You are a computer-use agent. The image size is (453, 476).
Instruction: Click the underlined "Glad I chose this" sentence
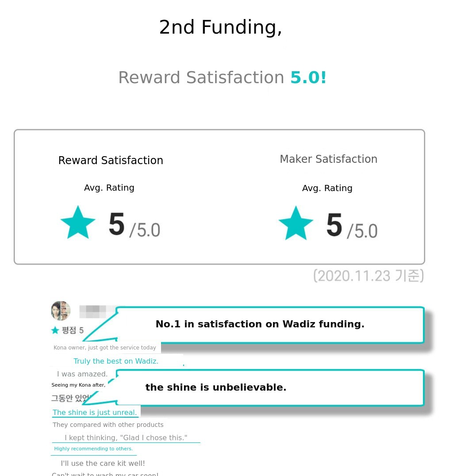coord(126,438)
